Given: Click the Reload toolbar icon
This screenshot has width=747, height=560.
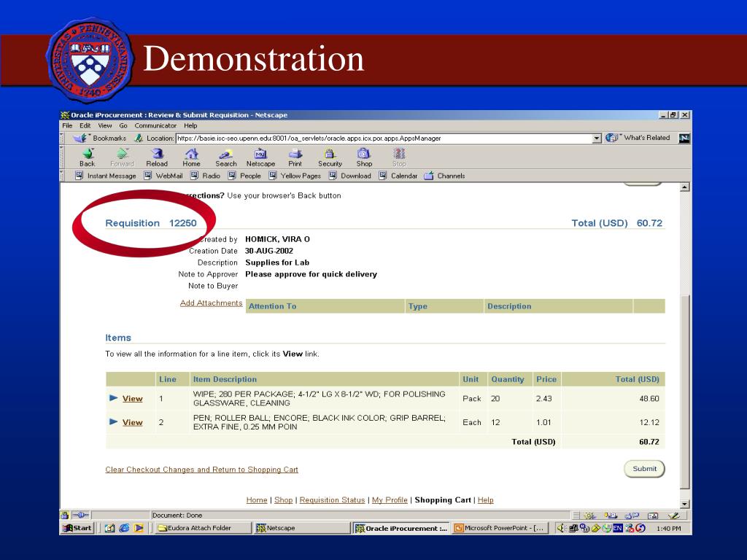Looking at the screenshot, I should pos(157,157).
